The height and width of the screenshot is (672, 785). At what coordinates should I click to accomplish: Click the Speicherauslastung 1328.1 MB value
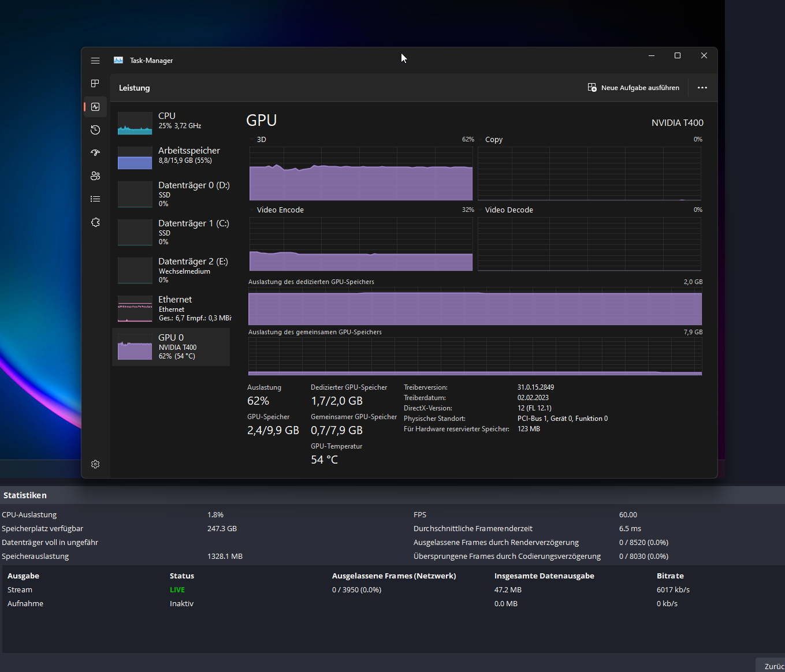coord(225,557)
